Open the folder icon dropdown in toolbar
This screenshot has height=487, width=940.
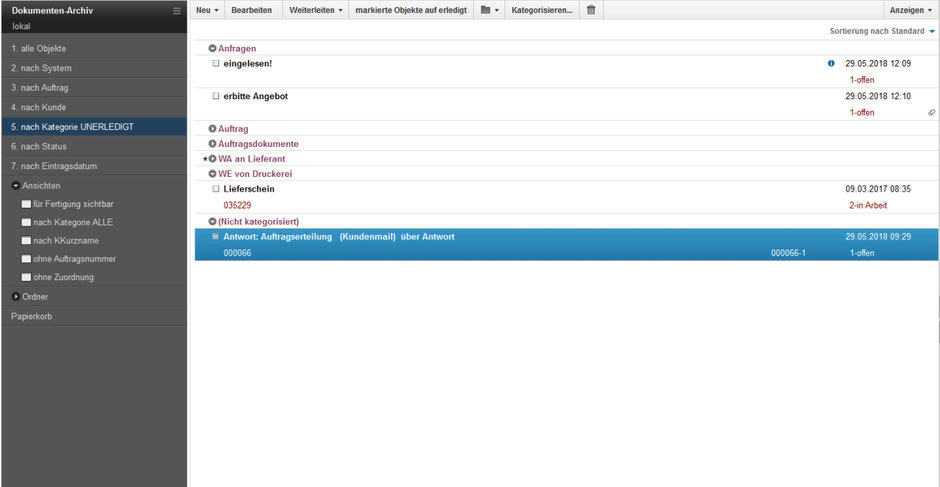point(490,10)
